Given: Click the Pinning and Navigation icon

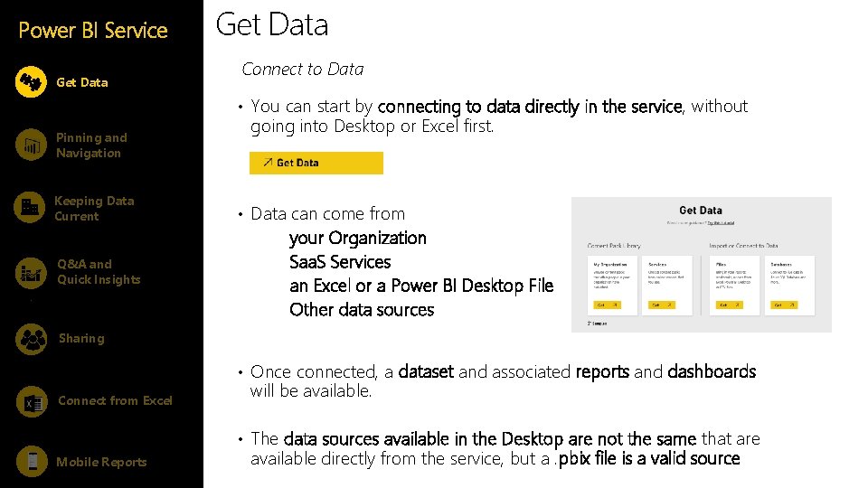Looking at the screenshot, I should click(31, 145).
